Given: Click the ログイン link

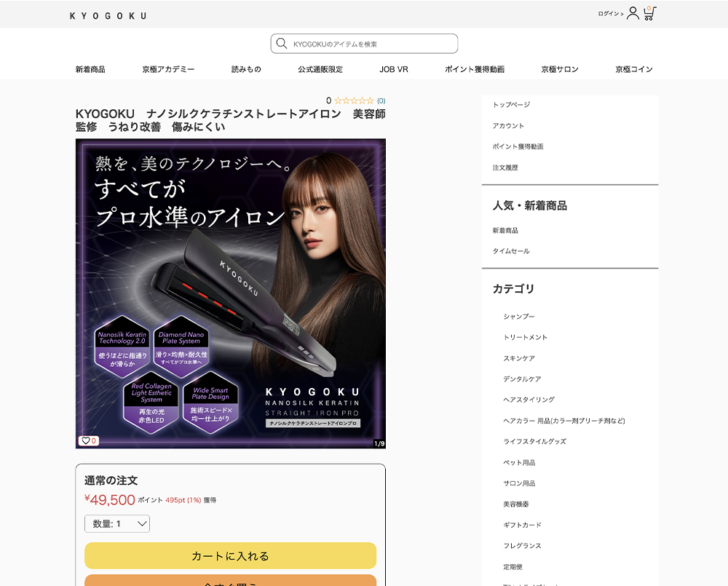Looking at the screenshot, I should pos(611,14).
